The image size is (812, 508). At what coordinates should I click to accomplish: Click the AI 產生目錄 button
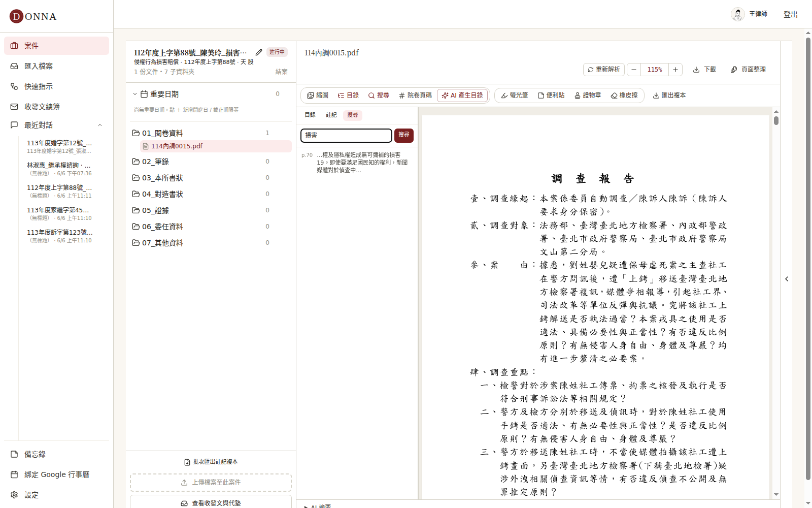click(x=462, y=96)
